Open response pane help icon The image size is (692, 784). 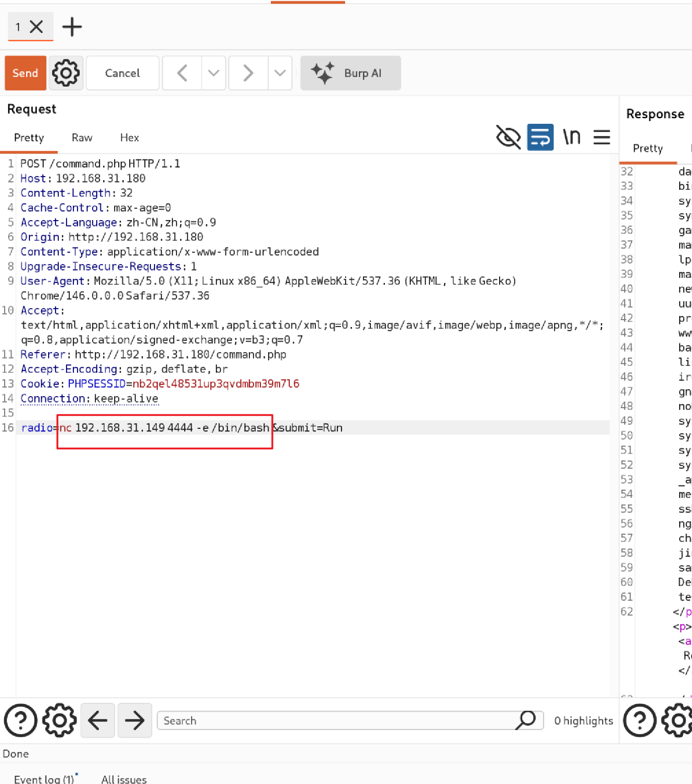pyautogui.click(x=640, y=720)
